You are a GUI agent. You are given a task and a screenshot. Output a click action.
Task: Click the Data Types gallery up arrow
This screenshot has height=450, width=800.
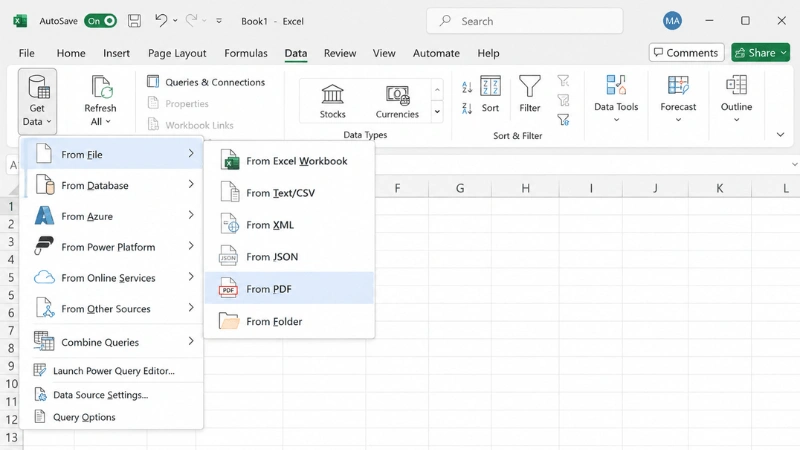[437, 90]
